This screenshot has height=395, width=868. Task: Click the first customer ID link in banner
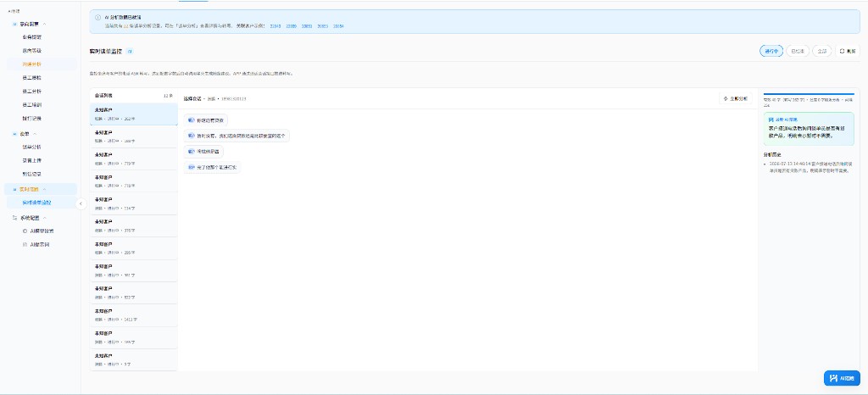coord(275,26)
